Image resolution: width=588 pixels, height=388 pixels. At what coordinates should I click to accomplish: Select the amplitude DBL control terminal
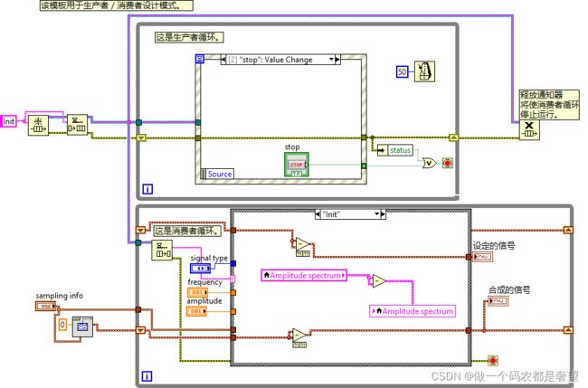pyautogui.click(x=197, y=311)
